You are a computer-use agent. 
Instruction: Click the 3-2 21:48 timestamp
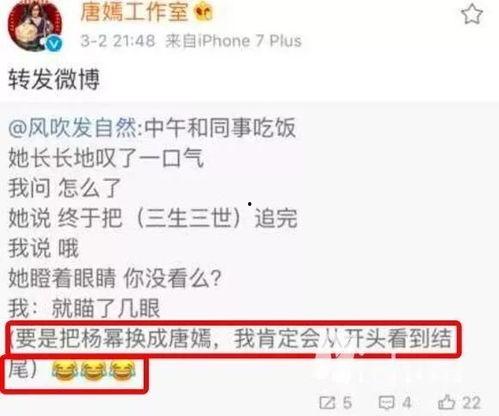[x=118, y=41]
